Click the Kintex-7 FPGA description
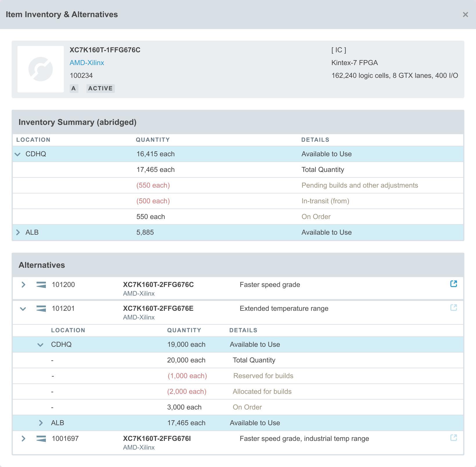 [355, 63]
